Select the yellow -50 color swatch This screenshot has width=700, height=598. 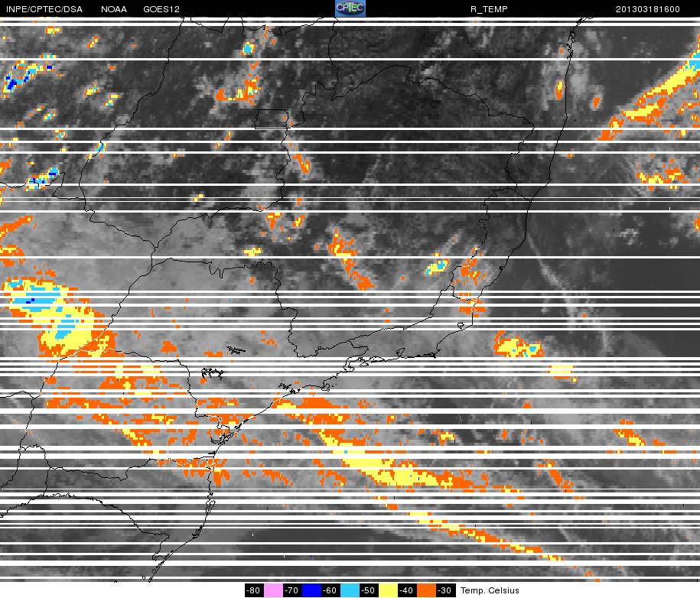[388, 590]
